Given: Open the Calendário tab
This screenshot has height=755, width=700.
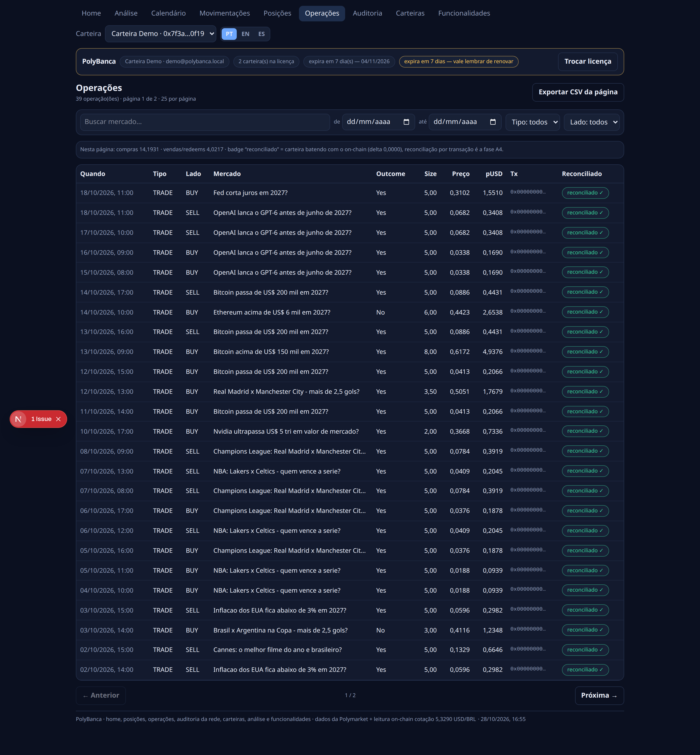Looking at the screenshot, I should pyautogui.click(x=169, y=13).
